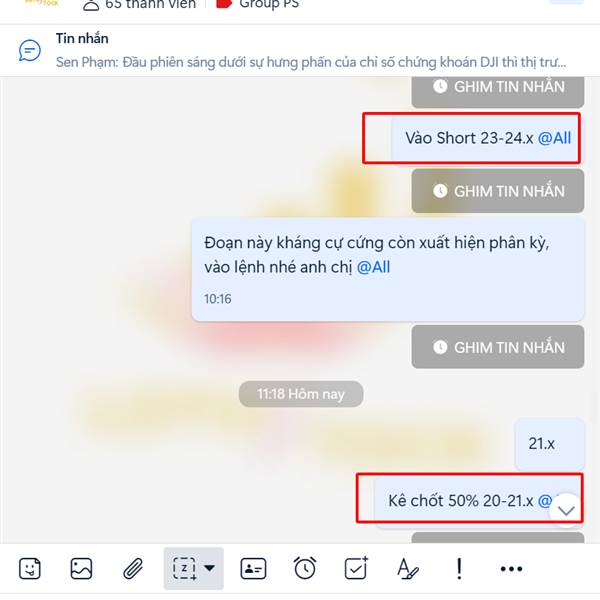Mark message urgent with exclamation icon

(459, 569)
